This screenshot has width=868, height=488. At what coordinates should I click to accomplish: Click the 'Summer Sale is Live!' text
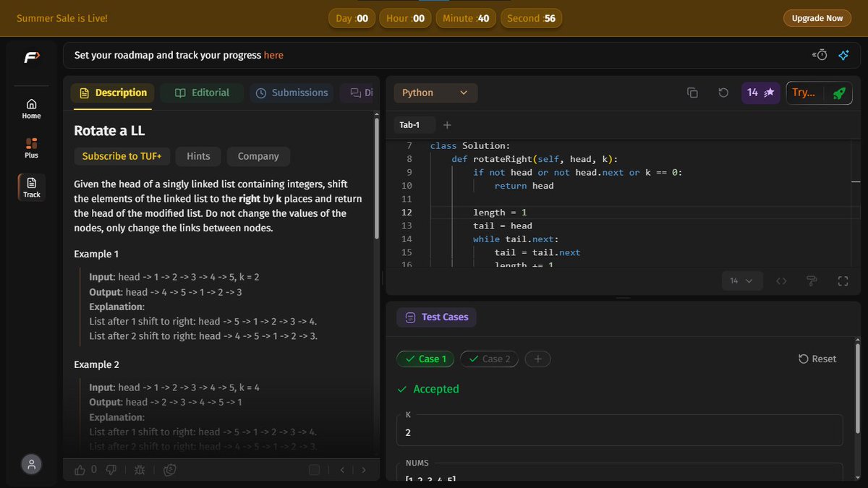62,18
